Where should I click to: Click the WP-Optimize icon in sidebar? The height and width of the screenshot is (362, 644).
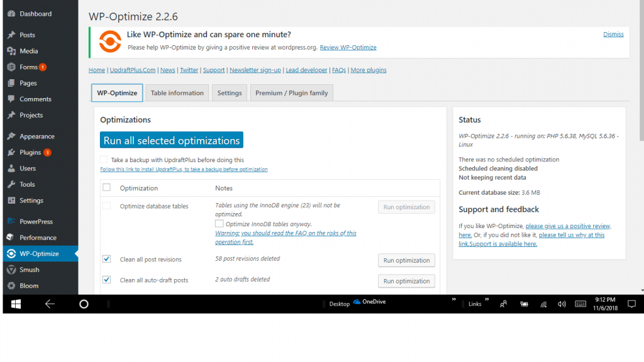click(11, 254)
